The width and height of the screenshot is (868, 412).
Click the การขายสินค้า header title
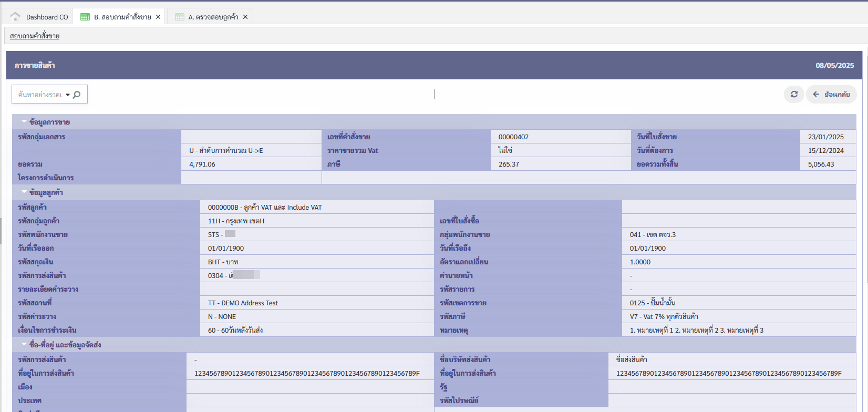pos(35,65)
